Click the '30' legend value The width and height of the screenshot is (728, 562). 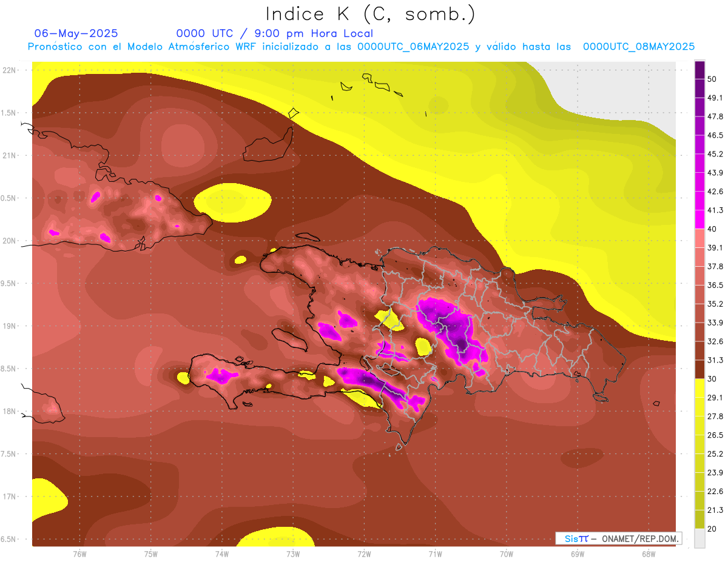pos(713,379)
